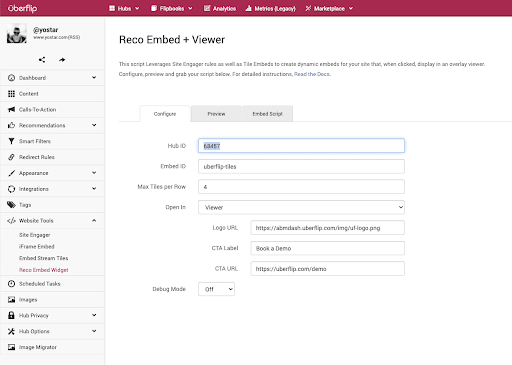Click the Flipbooks book icon
The width and height of the screenshot is (512, 365).
[154, 8]
